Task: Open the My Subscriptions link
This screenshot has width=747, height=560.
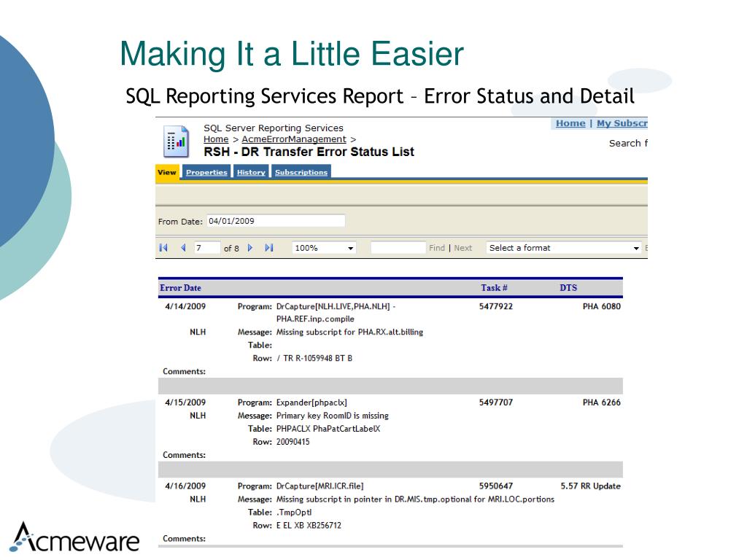Action: pos(622,123)
